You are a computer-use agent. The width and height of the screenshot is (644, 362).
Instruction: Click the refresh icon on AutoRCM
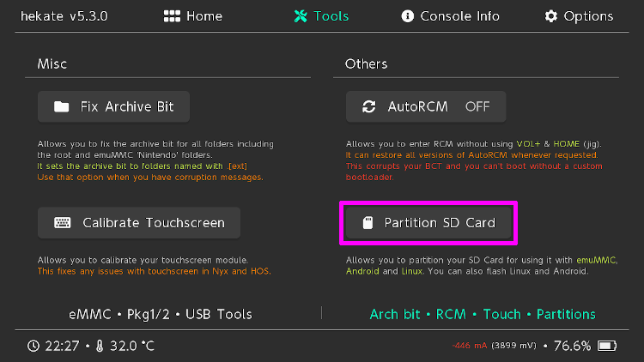[x=369, y=107]
